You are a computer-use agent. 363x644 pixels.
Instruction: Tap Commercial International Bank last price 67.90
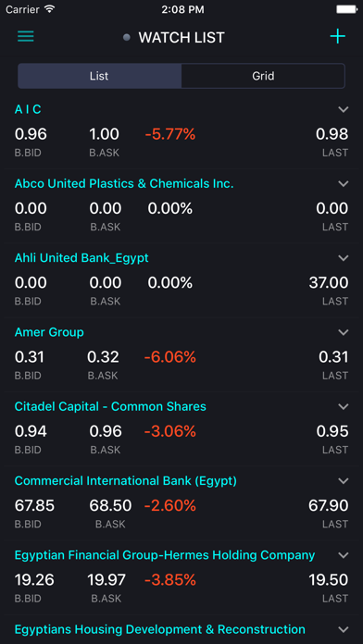(328, 506)
